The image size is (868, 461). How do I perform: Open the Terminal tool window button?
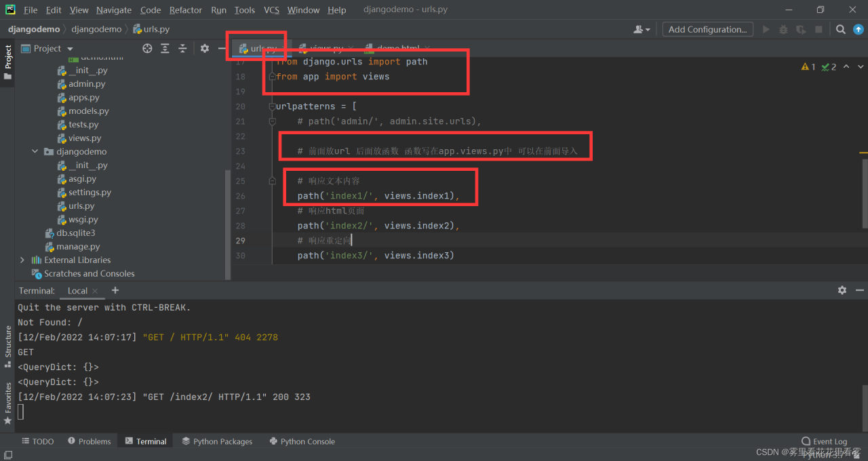(x=145, y=441)
